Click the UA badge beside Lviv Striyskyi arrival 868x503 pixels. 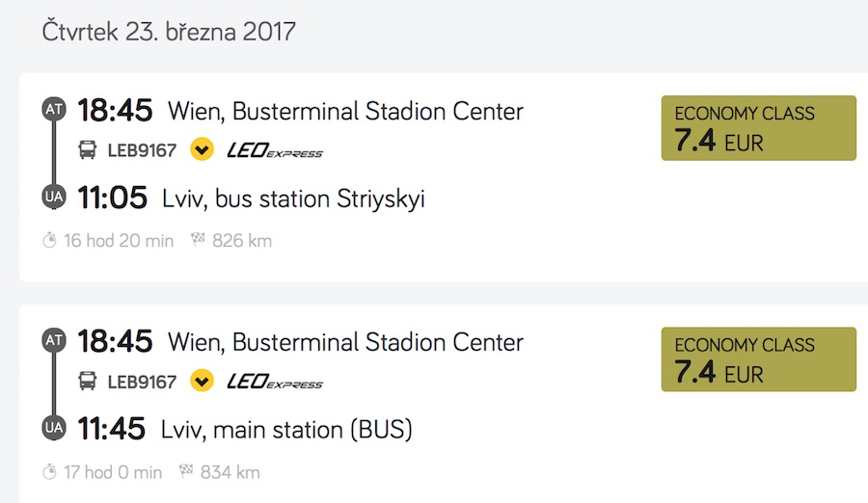click(53, 198)
